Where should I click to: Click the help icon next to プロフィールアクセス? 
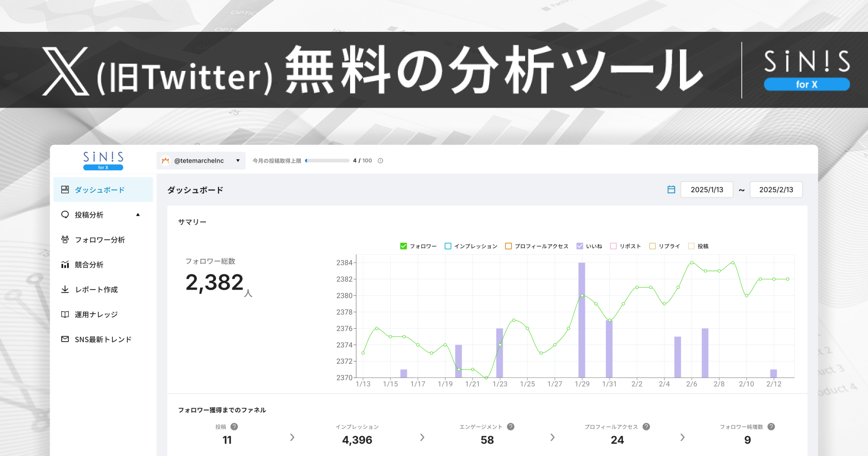point(646,427)
